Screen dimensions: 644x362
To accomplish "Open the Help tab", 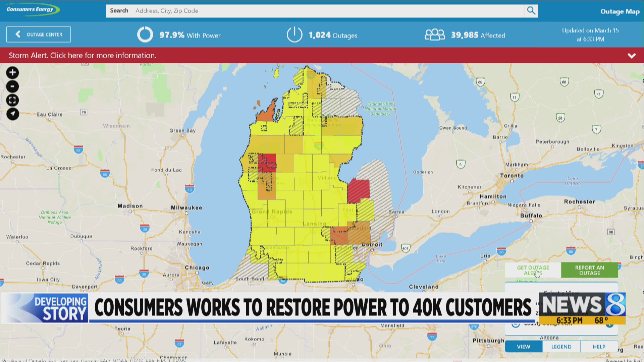I will [599, 347].
